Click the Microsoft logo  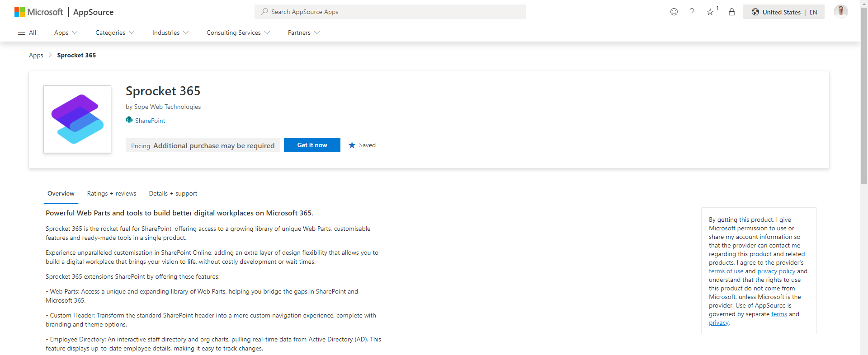click(38, 12)
